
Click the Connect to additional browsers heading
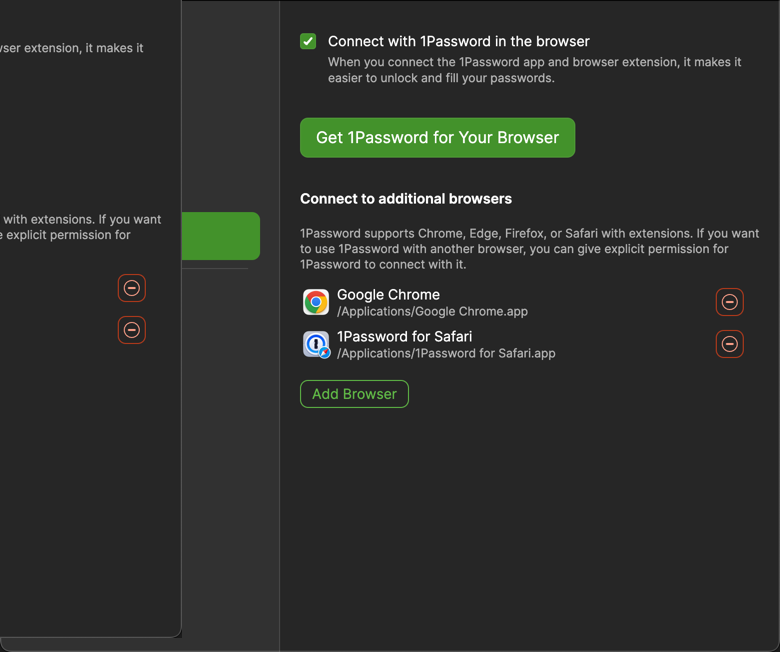[x=406, y=199]
